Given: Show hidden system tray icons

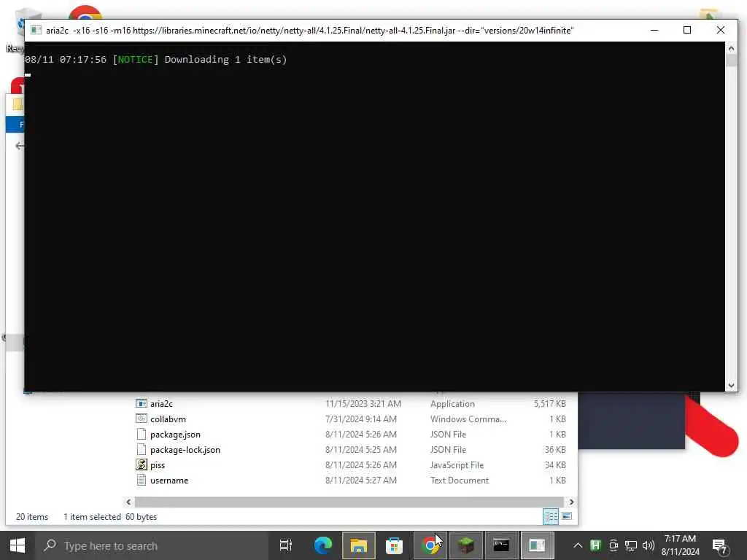Looking at the screenshot, I should (x=578, y=545).
